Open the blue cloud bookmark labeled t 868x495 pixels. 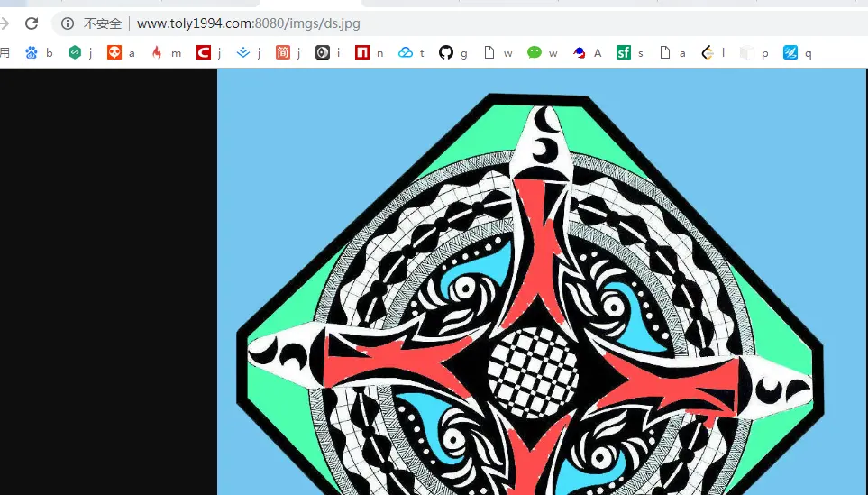click(x=411, y=52)
